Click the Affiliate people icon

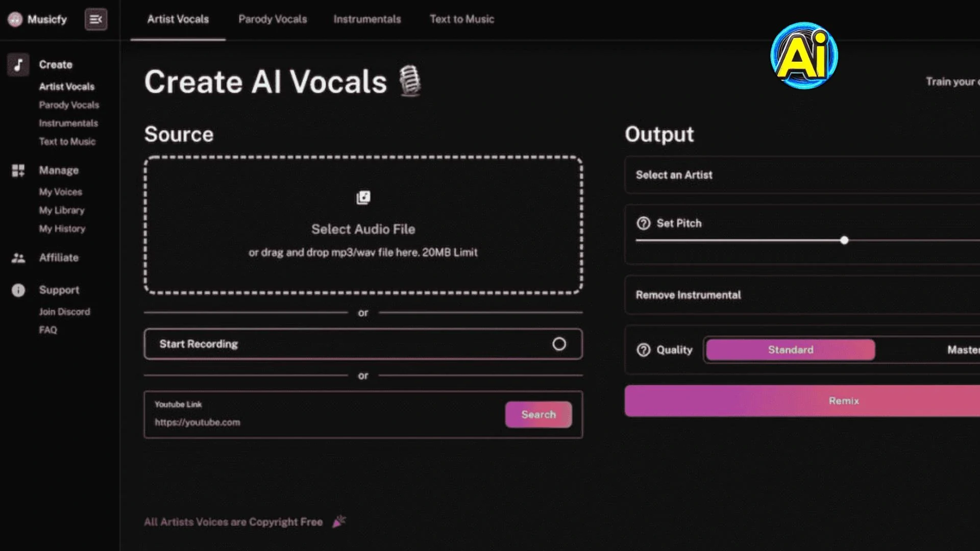click(18, 258)
